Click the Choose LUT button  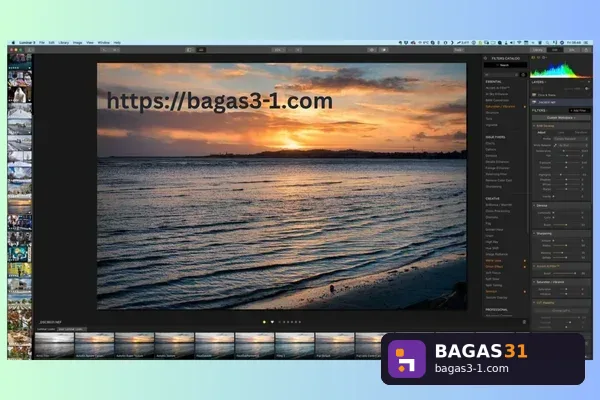(561, 311)
